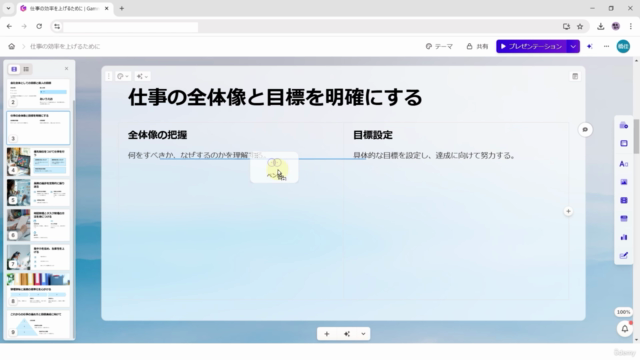Viewport: 640px width, 360px height.
Task: Close the 仕事の効率を上げるために browser tab
Action: pos(107,9)
